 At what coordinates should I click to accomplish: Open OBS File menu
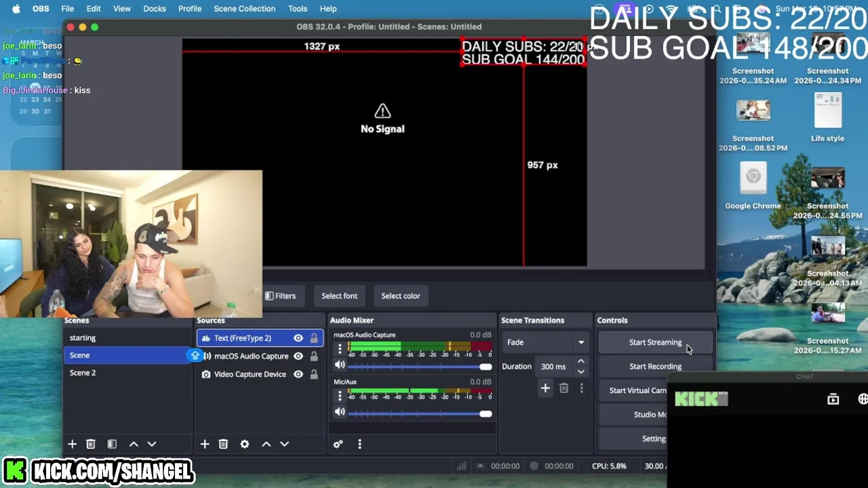pyautogui.click(x=68, y=9)
